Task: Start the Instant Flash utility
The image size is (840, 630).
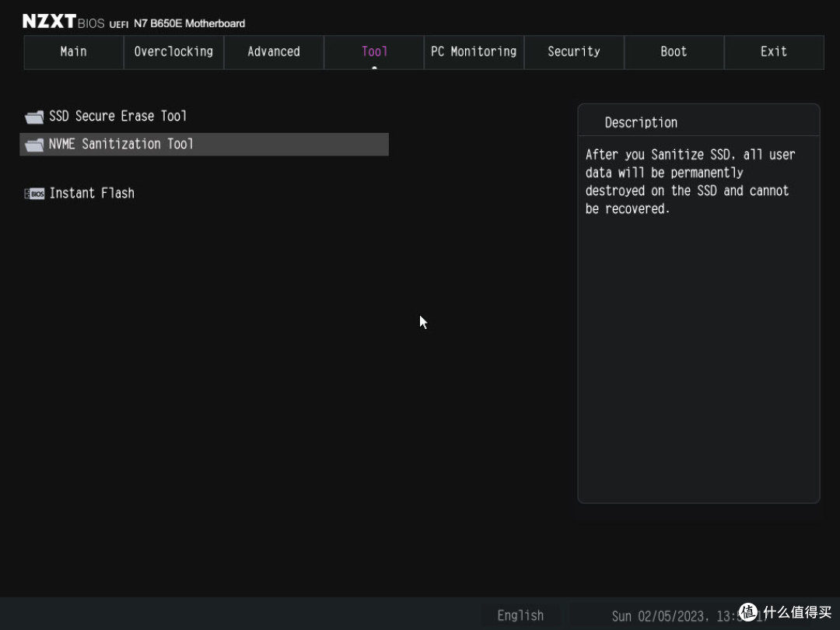Action: [92, 193]
